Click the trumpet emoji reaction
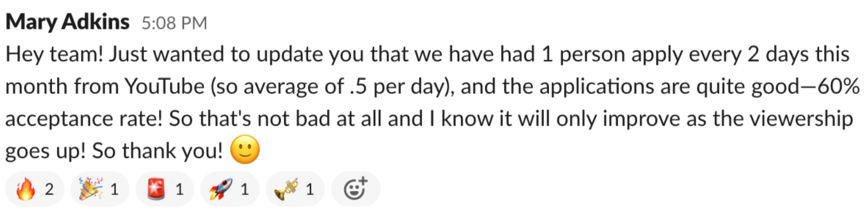The height and width of the screenshot is (209, 868). (x=286, y=189)
